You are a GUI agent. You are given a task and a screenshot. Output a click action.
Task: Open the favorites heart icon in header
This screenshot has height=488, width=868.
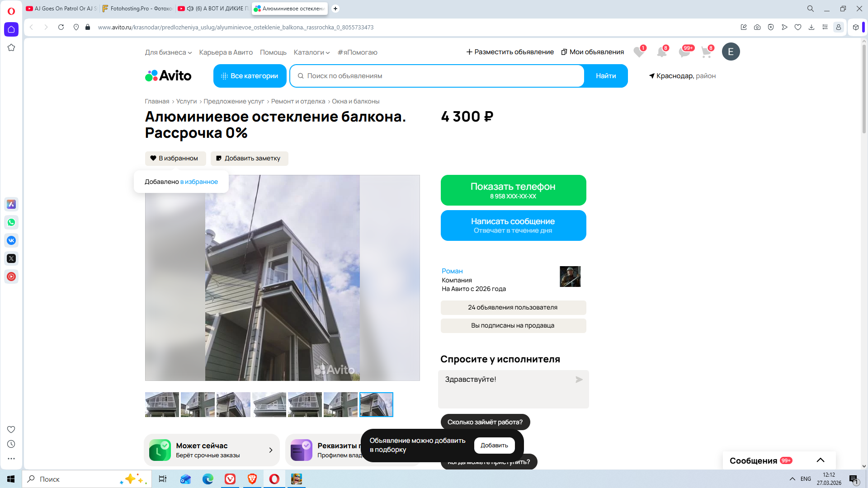point(638,52)
